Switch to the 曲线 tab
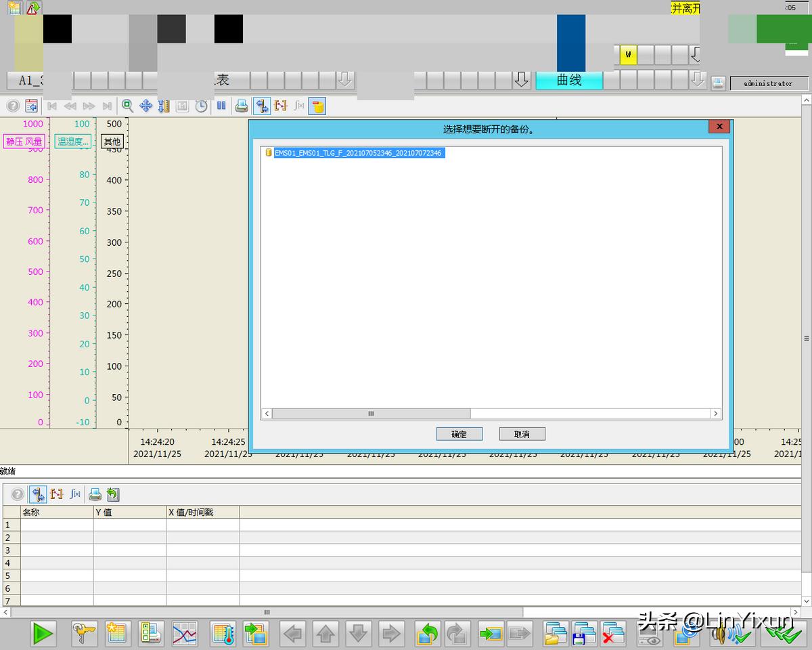Image resolution: width=812 pixels, height=650 pixels. [x=568, y=80]
